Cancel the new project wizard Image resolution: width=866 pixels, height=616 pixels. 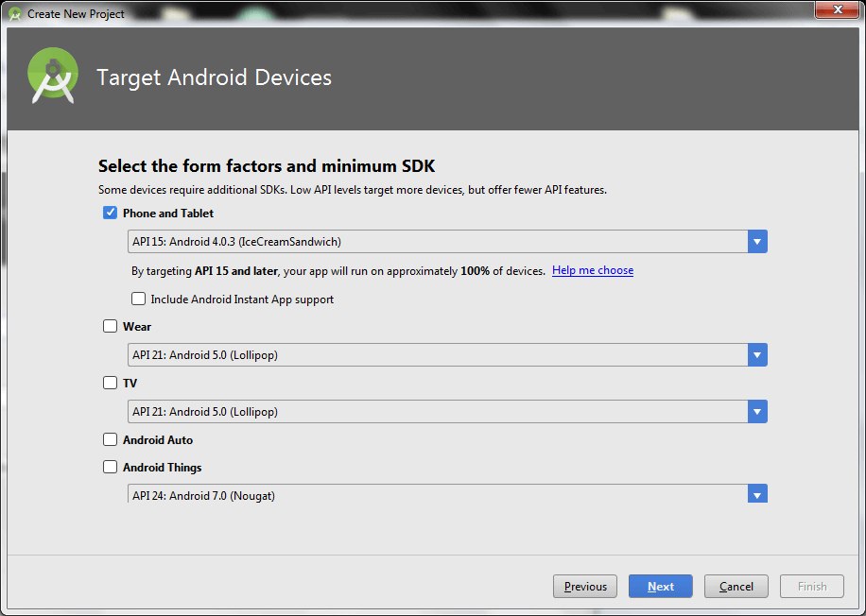pos(736,587)
